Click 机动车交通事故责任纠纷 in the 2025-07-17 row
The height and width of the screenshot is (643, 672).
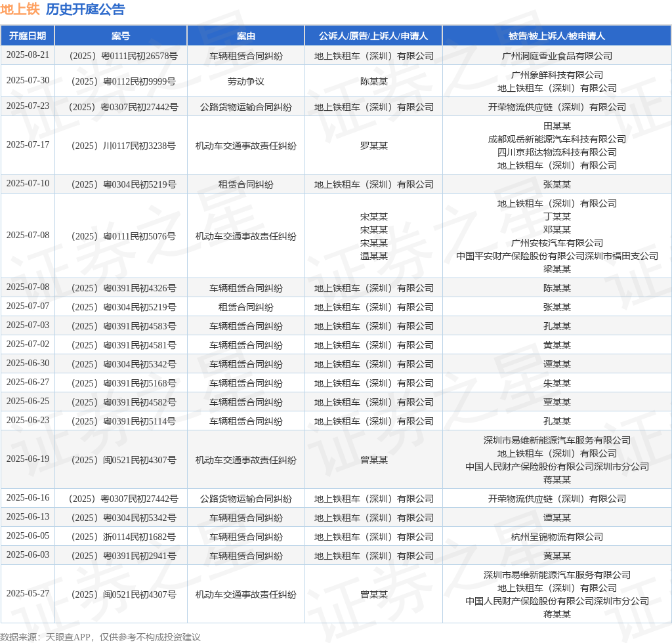click(x=246, y=146)
